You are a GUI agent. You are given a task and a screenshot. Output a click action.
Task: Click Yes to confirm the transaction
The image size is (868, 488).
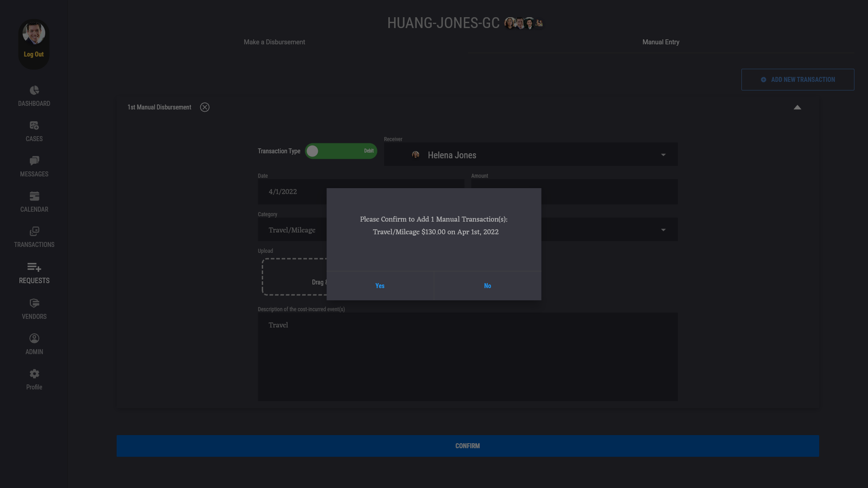pos(380,286)
